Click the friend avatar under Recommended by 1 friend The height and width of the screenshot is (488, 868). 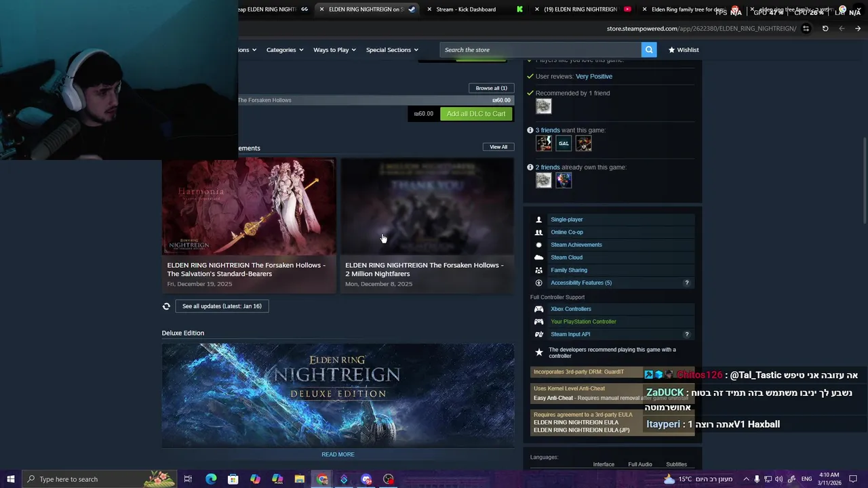click(543, 106)
